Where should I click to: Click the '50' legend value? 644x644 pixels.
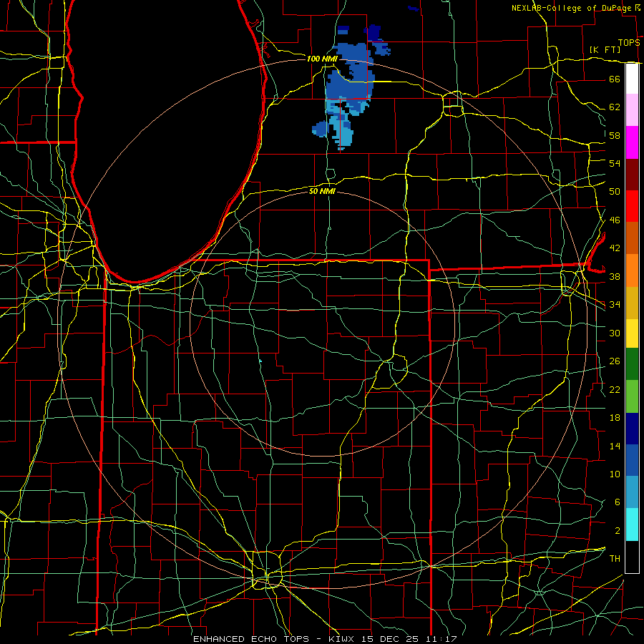[x=615, y=192]
